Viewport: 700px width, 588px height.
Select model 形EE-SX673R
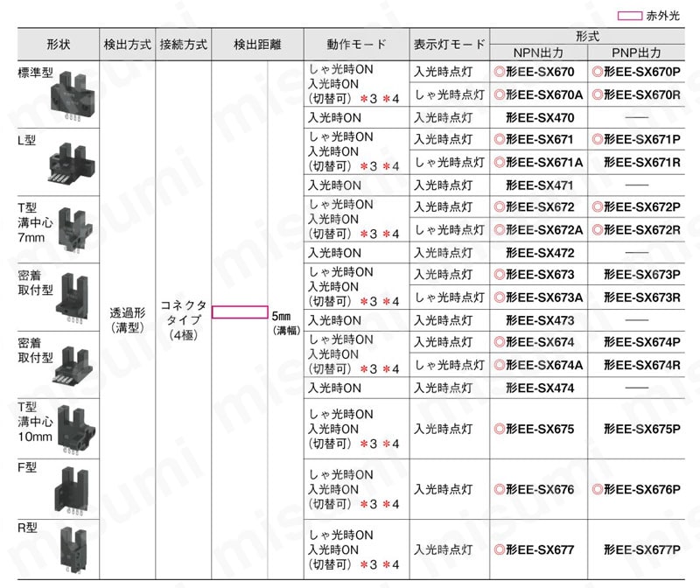642,297
